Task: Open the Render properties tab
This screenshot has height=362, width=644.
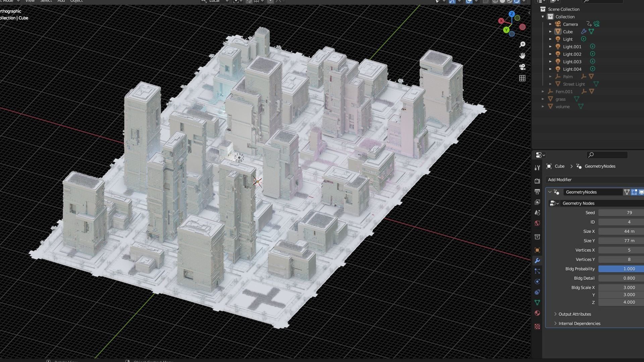Action: 537,181
